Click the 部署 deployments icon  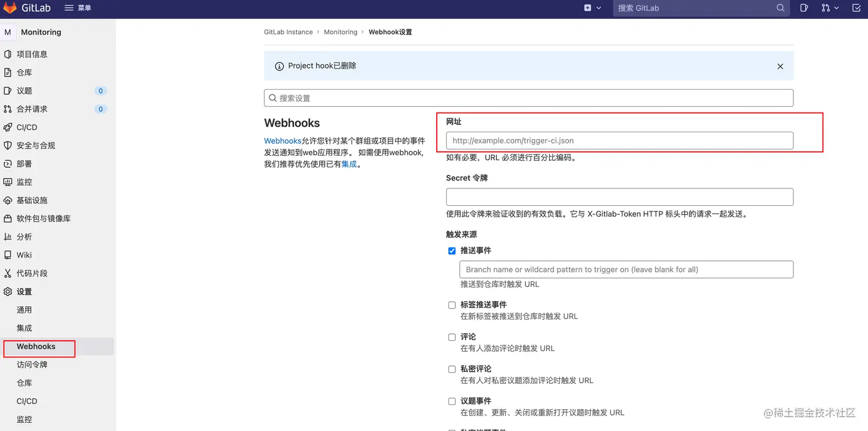pyautogui.click(x=7, y=164)
